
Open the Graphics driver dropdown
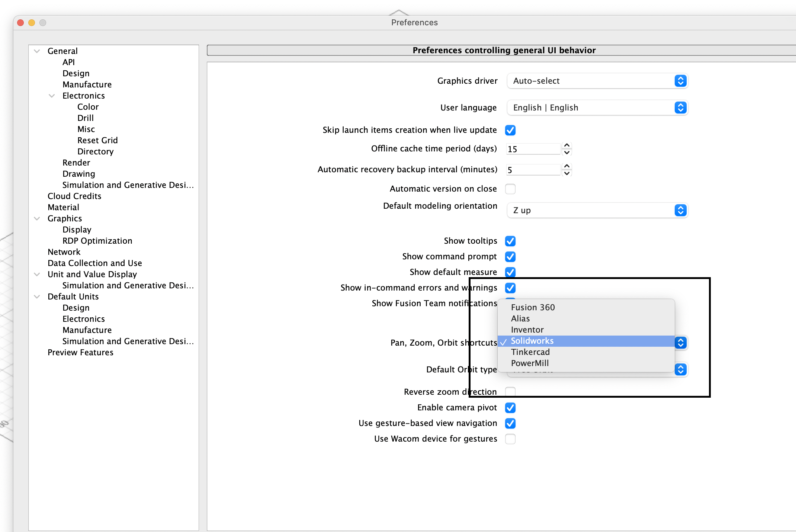click(597, 81)
